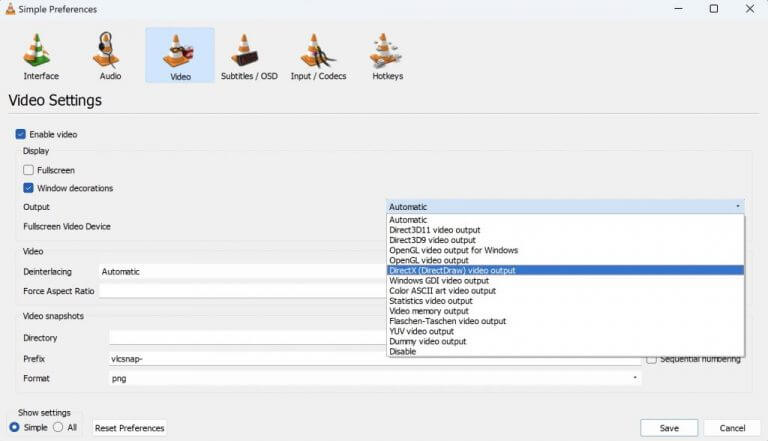Click the snapshot Directory input field

point(248,338)
